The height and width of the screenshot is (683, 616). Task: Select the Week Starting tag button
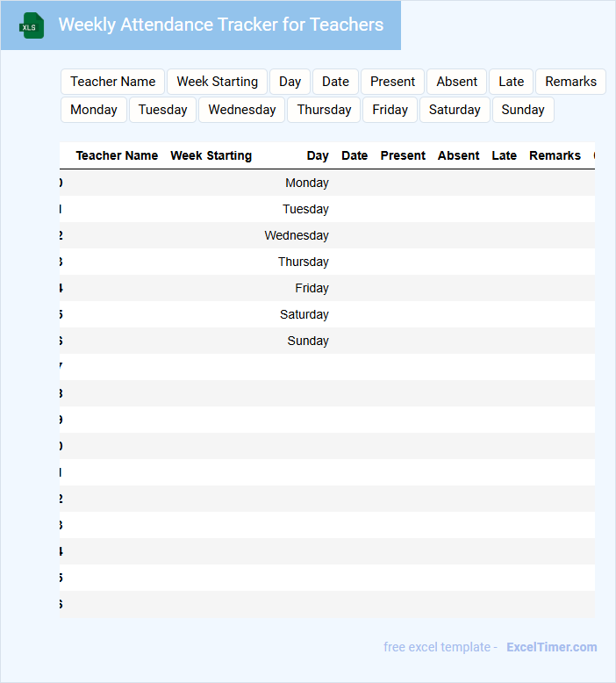pyautogui.click(x=218, y=82)
